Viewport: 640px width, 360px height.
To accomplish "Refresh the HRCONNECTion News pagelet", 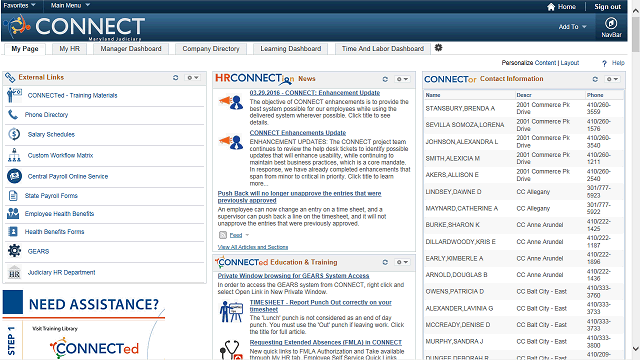I will (x=385, y=79).
